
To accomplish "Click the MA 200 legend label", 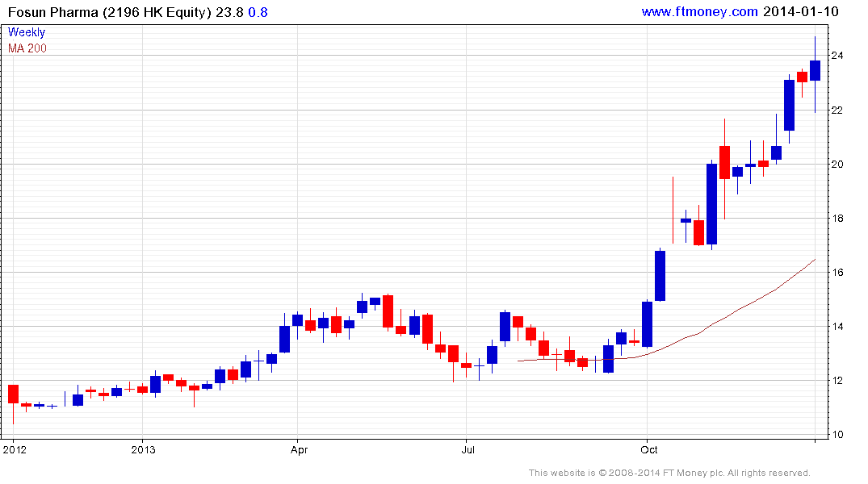I will tap(27, 48).
